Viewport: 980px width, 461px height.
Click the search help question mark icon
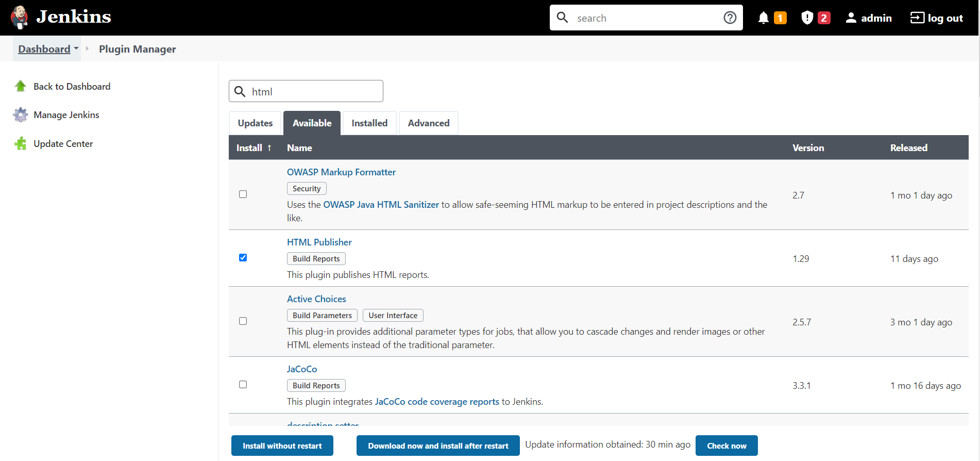[730, 18]
